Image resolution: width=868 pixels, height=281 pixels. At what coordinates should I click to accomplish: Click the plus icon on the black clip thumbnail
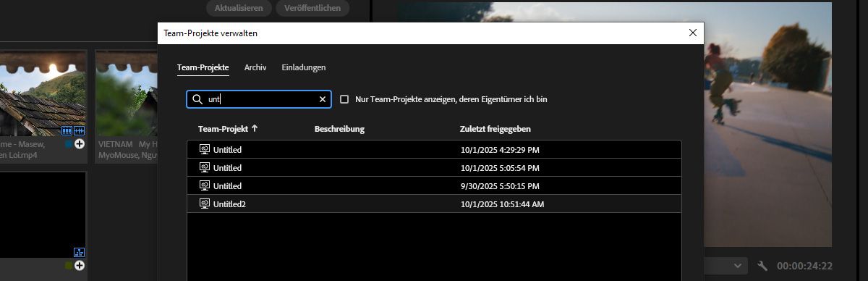80,266
